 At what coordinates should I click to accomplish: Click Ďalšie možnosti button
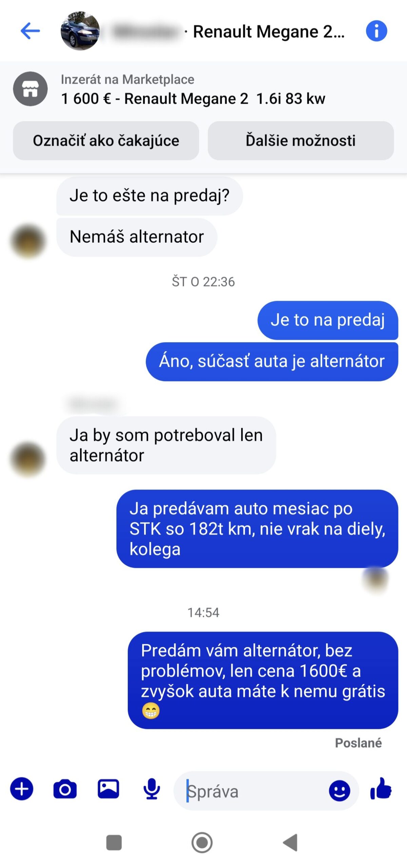tap(301, 140)
